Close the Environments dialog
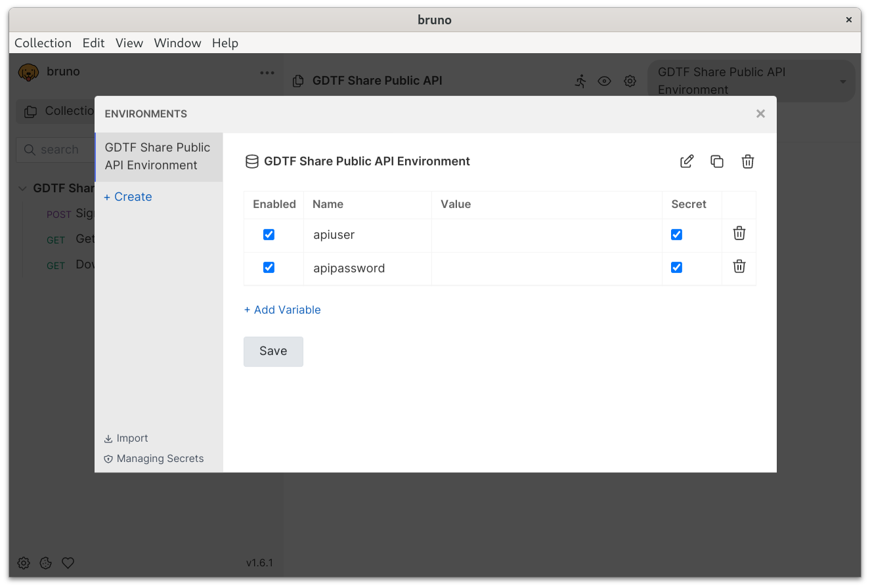The height and width of the screenshot is (588, 870). 760,114
